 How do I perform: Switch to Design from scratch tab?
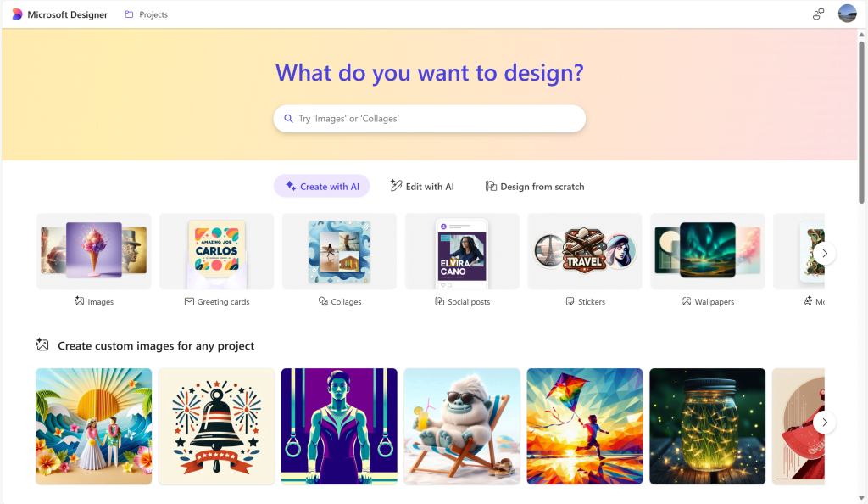pos(535,186)
